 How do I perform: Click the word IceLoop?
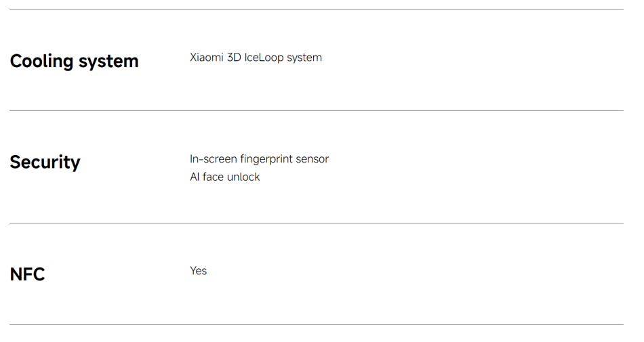[x=264, y=58]
